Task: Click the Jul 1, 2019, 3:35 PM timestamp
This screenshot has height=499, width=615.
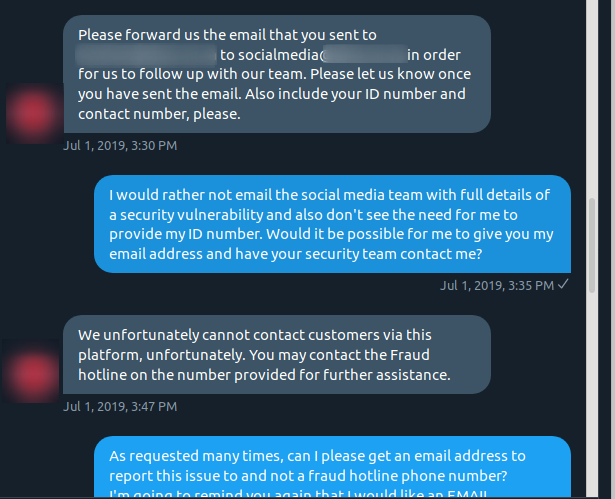Action: coord(497,285)
